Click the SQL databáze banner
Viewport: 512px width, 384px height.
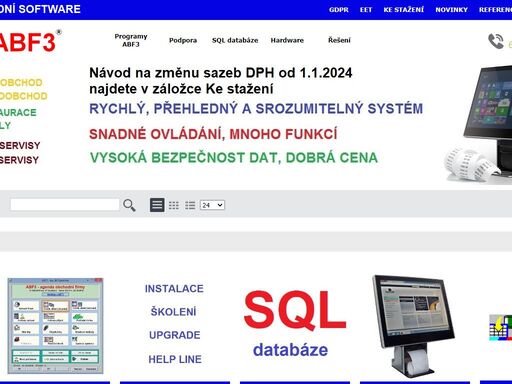(x=294, y=323)
